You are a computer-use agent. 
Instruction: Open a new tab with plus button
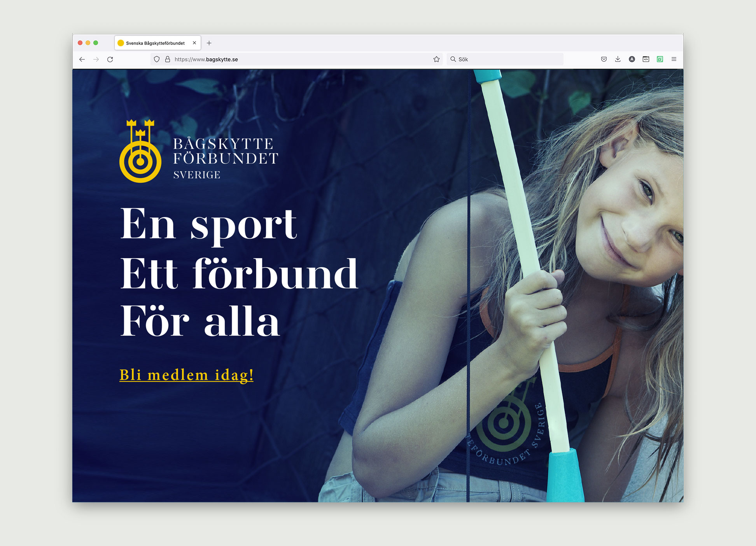pyautogui.click(x=209, y=43)
